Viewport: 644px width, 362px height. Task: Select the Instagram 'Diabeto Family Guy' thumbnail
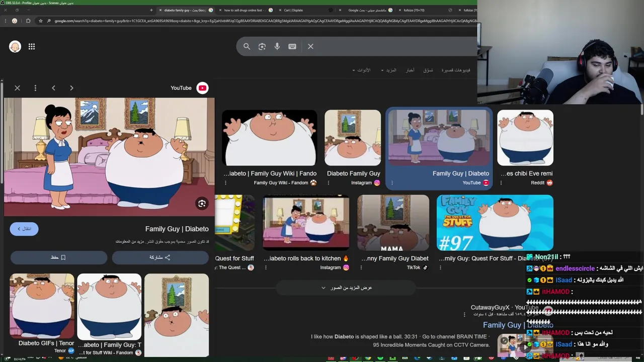[353, 138]
